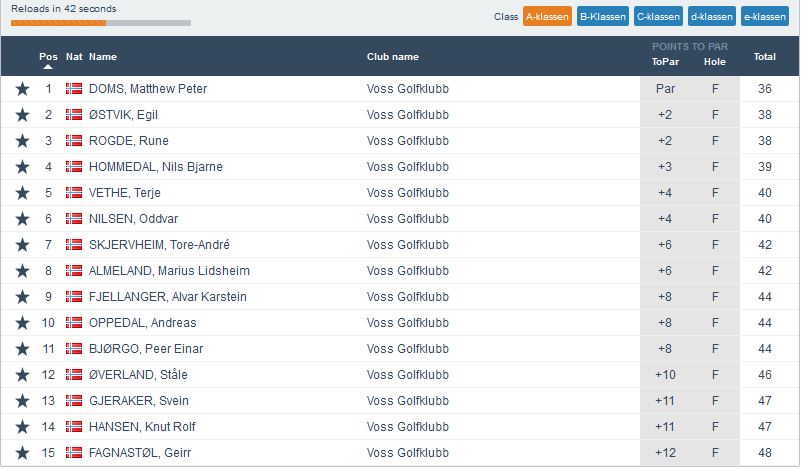The height and width of the screenshot is (470, 801).
Task: Star the ØVERLAND, Ståle row
Action: 22,375
